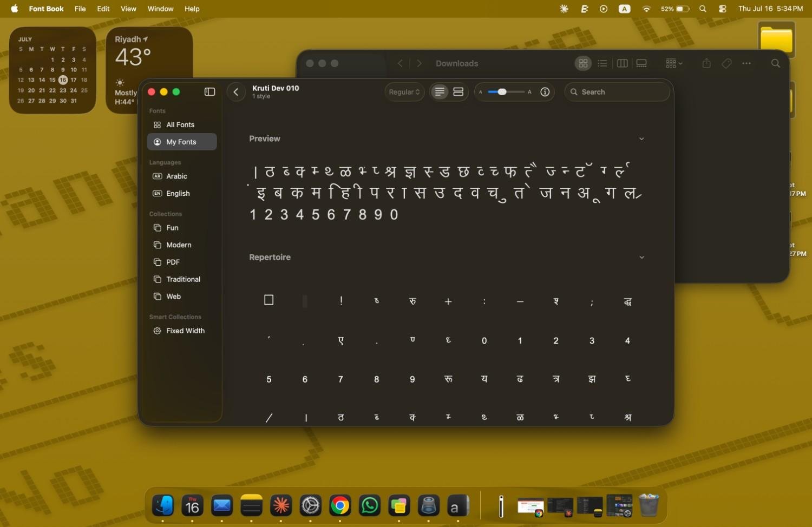The height and width of the screenshot is (527, 812).
Task: Open Font Book from the Dock
Action: 458,506
